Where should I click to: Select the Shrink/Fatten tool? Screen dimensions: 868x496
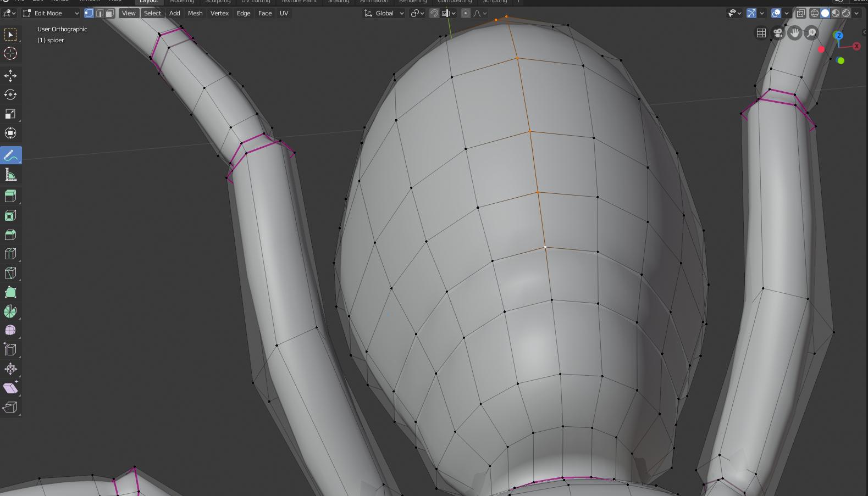pos(10,369)
